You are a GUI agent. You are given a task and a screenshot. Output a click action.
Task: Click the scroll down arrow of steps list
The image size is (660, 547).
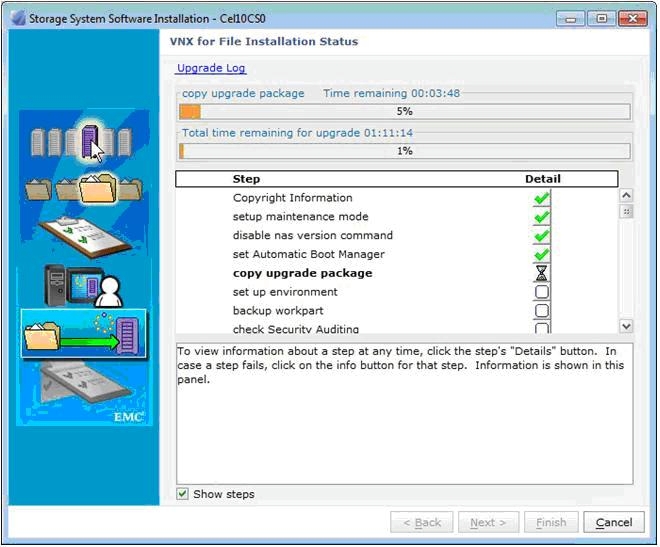626,327
